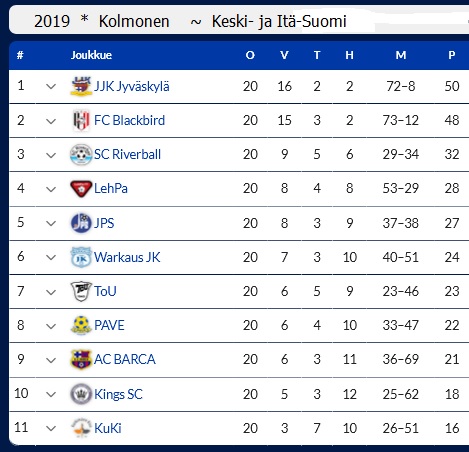469x452 pixels.
Task: Expand the JJK Jyväskylä row chevron
Action: click(x=51, y=87)
